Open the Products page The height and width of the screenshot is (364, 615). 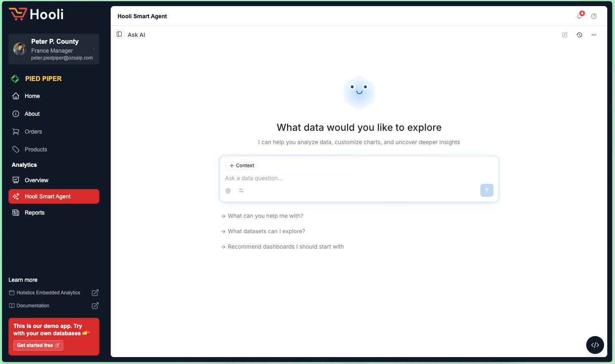54,149
